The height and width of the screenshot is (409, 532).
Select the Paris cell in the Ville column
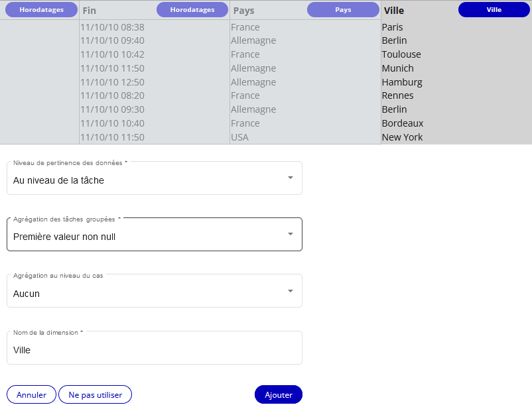click(392, 27)
